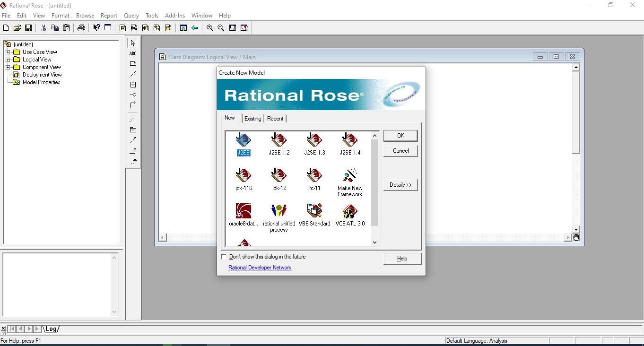Open the Rational Developer Network link
The width and height of the screenshot is (644, 346).
[260, 268]
